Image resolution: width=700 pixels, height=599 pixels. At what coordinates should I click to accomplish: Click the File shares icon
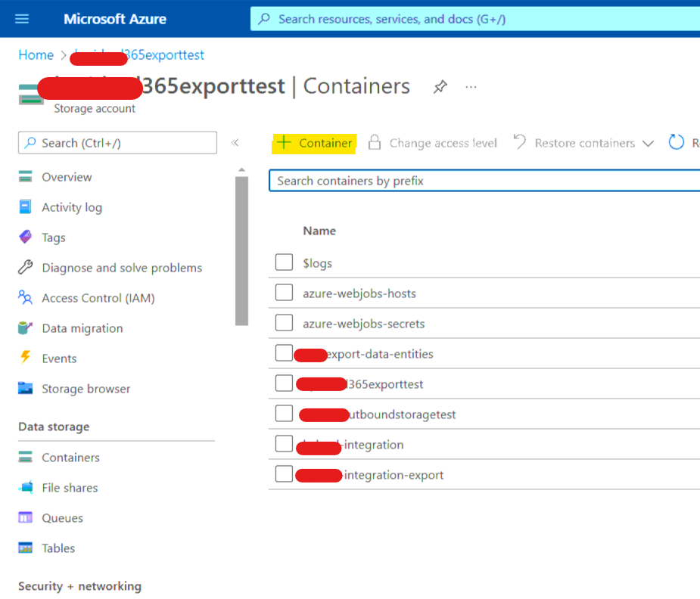coord(26,487)
